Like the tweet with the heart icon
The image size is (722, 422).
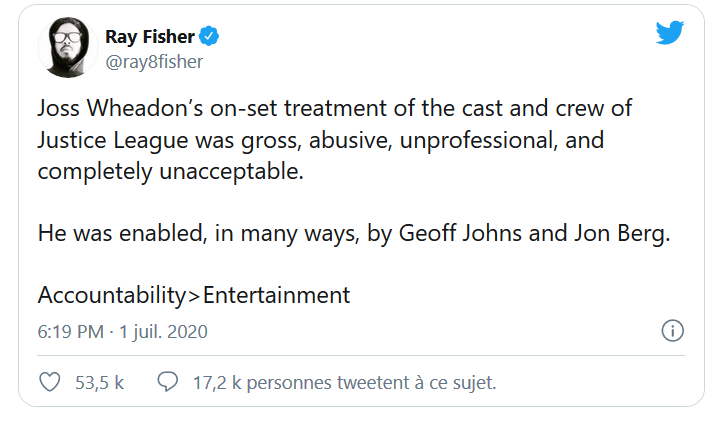pyautogui.click(x=48, y=381)
